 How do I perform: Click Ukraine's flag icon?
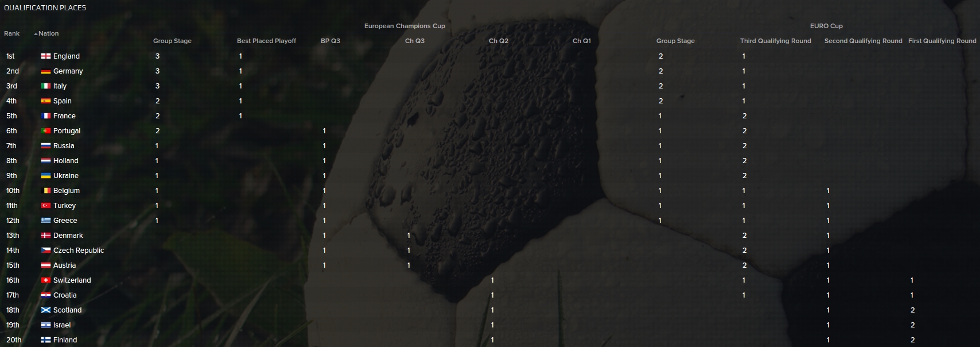(x=46, y=176)
